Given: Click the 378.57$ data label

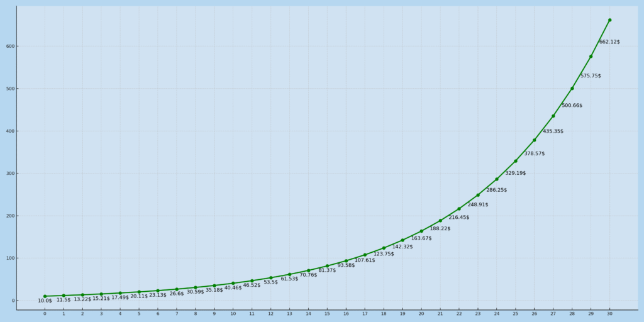Looking at the screenshot, I should click(535, 153).
